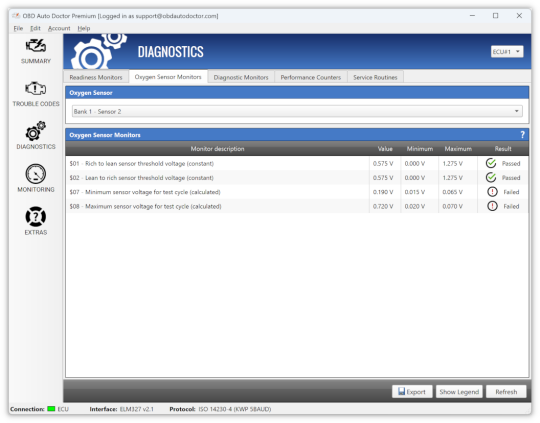The image size is (540, 423).
Task: Click Passed checkmark icon for $02 row
Action: click(491, 177)
